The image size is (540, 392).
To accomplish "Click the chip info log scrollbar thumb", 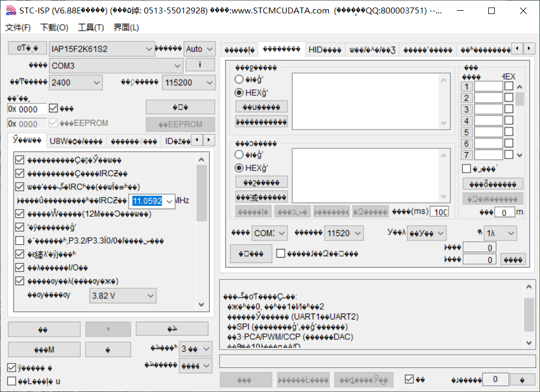I will pyautogui.click(x=529, y=315).
